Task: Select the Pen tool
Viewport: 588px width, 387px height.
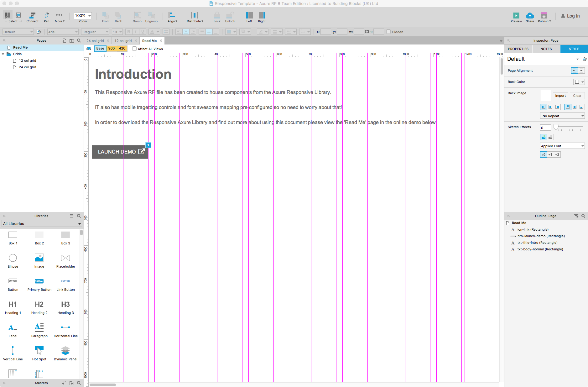Action: 46,16
